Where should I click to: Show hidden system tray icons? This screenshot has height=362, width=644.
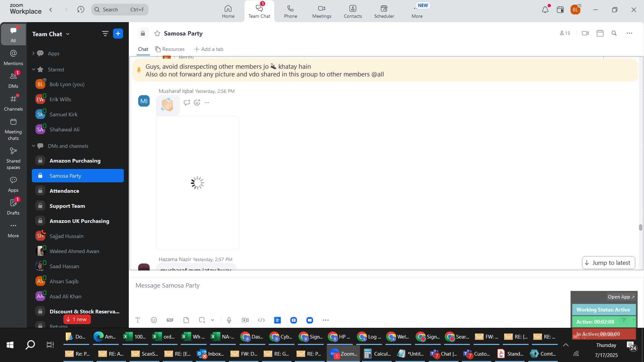566,345
